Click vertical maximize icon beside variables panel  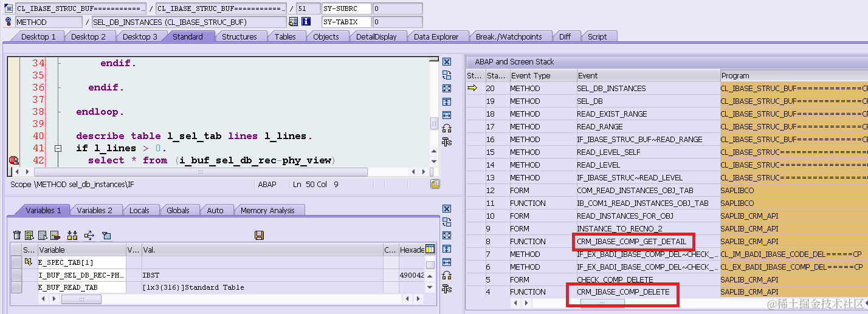[447, 249]
